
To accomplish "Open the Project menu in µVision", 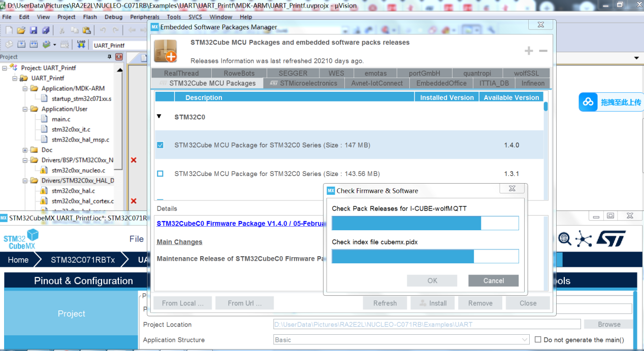I will click(x=67, y=17).
